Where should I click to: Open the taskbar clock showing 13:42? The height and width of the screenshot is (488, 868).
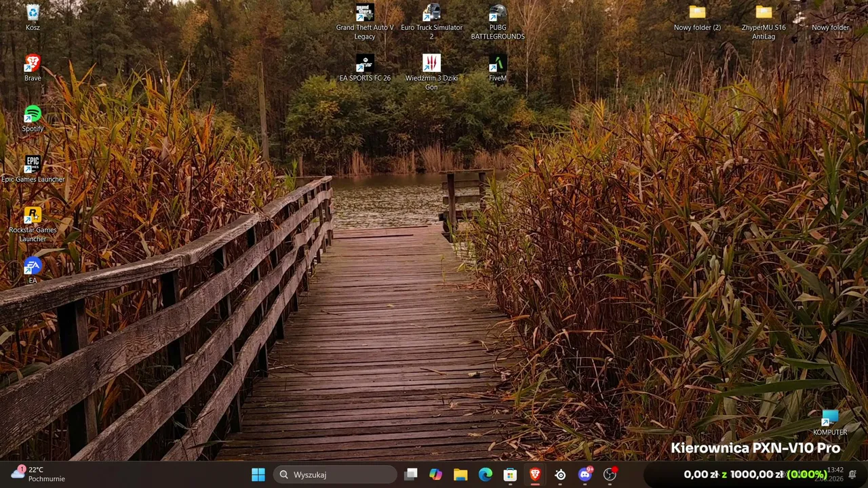[829, 474]
